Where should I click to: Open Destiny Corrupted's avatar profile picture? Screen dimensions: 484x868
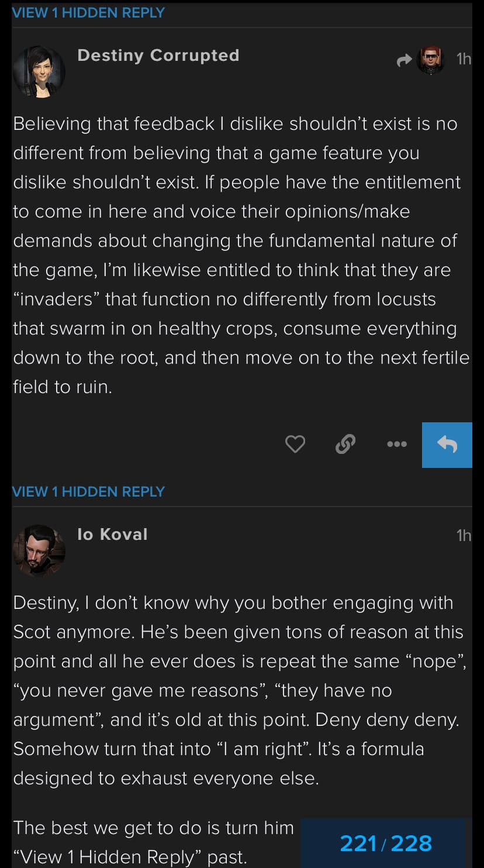[39, 71]
